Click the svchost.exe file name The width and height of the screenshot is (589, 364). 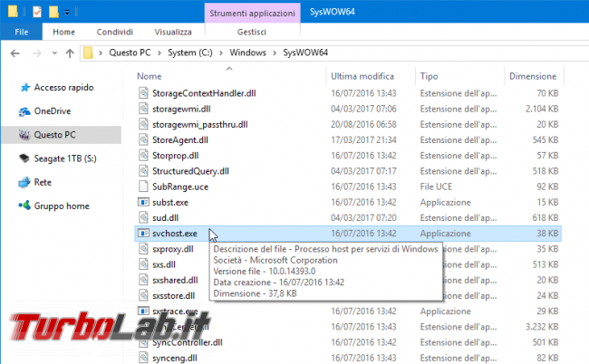[175, 234]
